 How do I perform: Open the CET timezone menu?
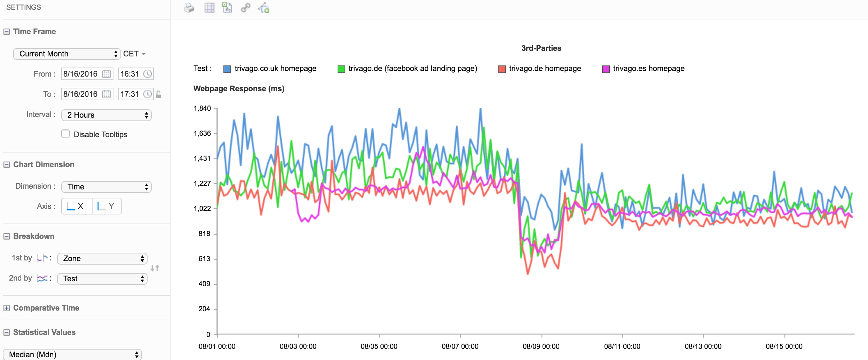(134, 54)
